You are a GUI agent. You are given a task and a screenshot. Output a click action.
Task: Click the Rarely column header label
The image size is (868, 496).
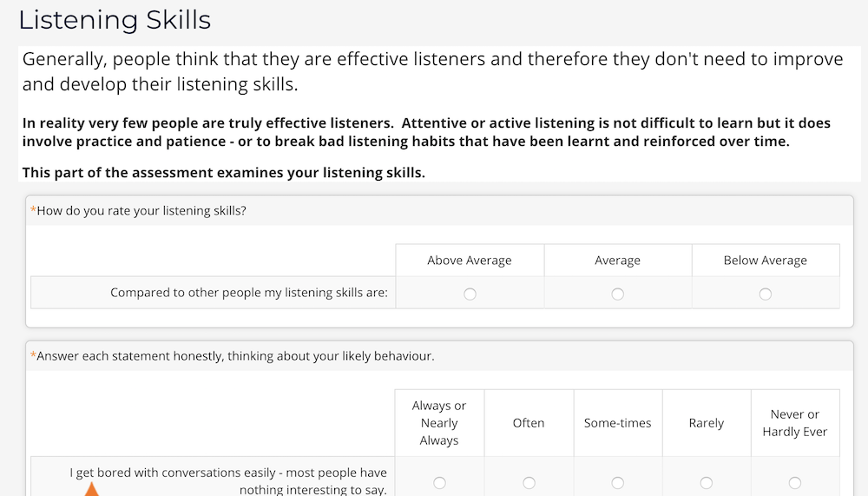706,423
